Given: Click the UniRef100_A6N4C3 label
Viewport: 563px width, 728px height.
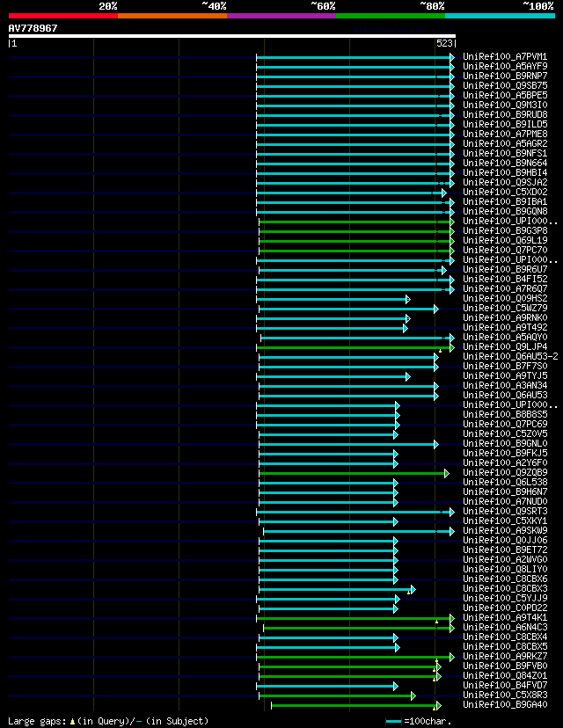Looking at the screenshot, I should 505,627.
